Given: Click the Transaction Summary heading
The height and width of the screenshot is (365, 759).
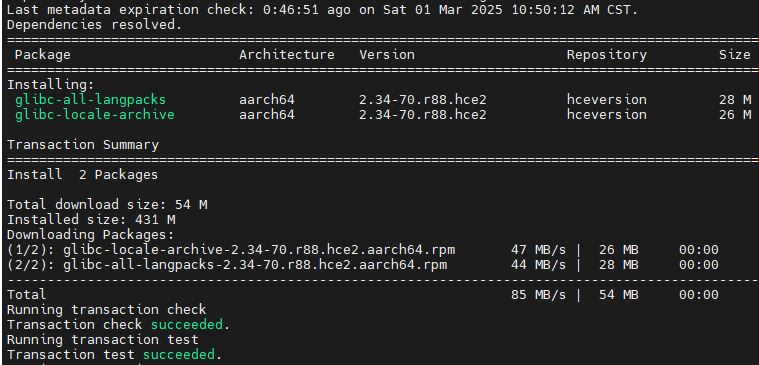Looking at the screenshot, I should [83, 145].
